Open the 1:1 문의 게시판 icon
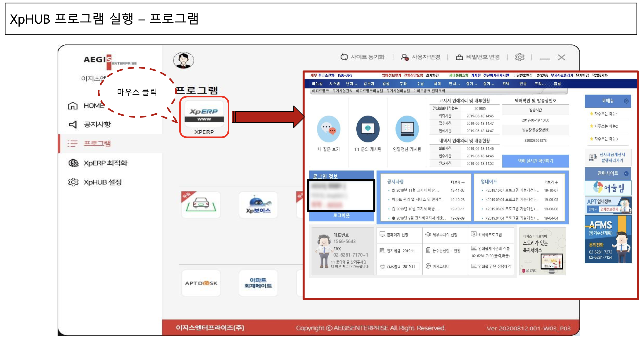 [x=368, y=129]
